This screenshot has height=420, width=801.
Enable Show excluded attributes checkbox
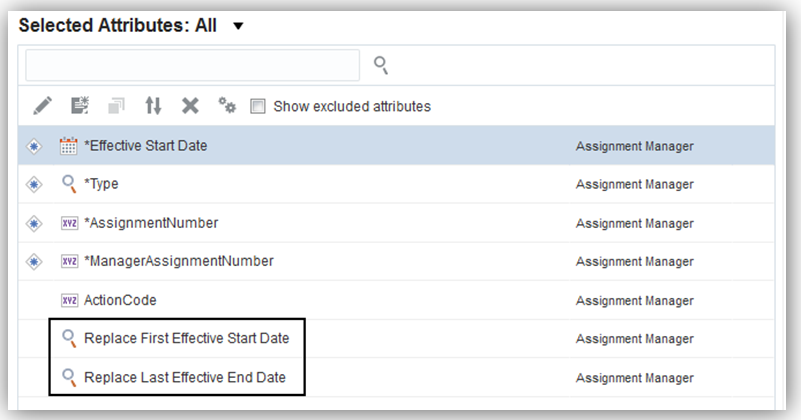point(257,106)
